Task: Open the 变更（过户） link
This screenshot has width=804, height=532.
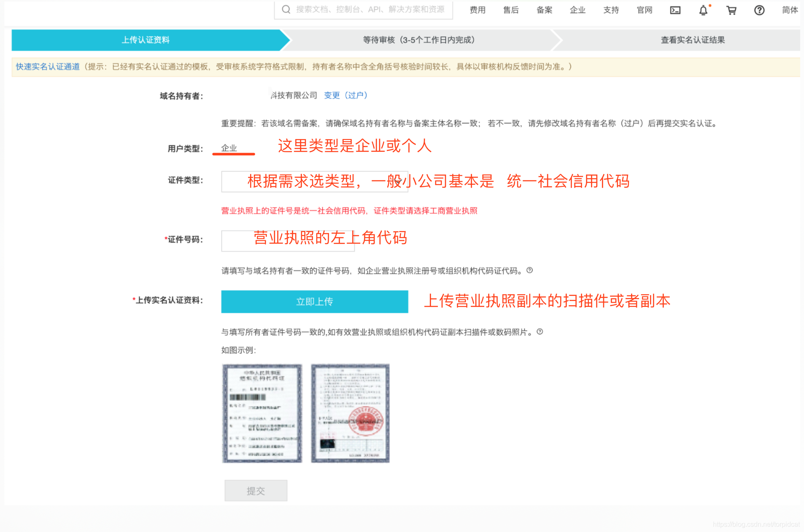Action: point(345,95)
